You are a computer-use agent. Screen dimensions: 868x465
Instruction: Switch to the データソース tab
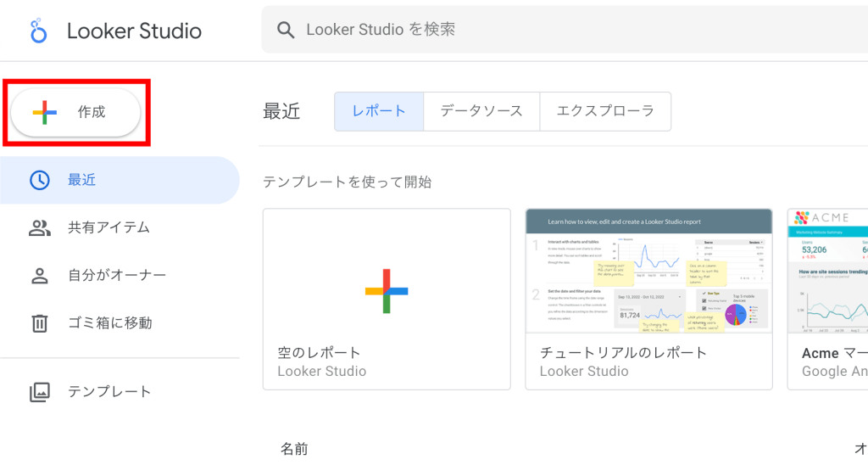click(x=481, y=111)
